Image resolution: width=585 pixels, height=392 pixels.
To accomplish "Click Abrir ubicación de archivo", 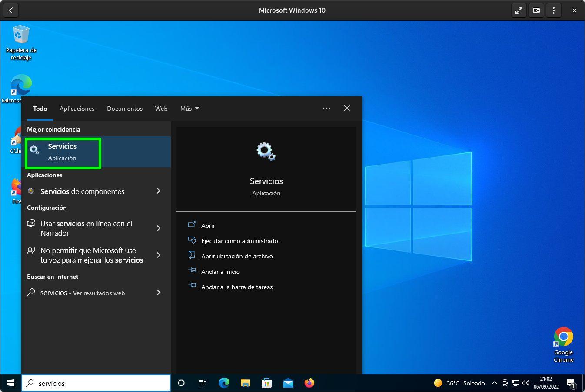I will tap(237, 256).
